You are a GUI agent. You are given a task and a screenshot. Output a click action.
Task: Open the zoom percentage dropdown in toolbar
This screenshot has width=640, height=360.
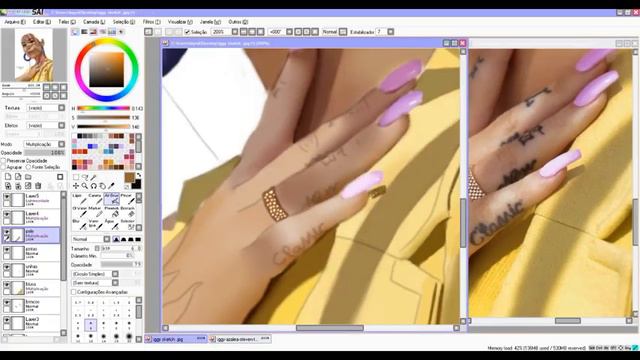(235, 32)
